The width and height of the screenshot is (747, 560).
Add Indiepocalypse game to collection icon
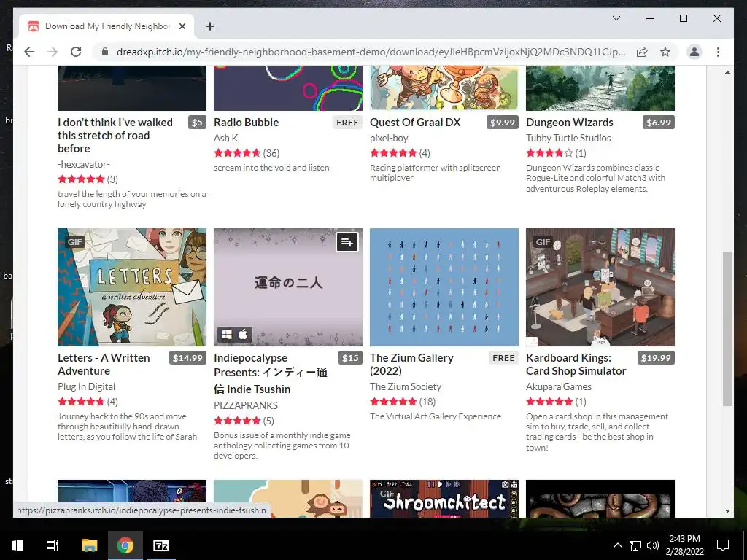347,242
